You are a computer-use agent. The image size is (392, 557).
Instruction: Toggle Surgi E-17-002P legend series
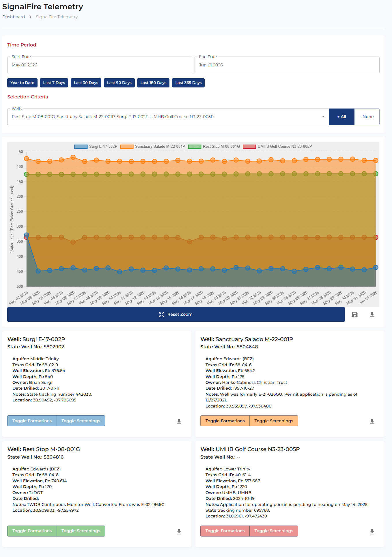pyautogui.click(x=96, y=147)
